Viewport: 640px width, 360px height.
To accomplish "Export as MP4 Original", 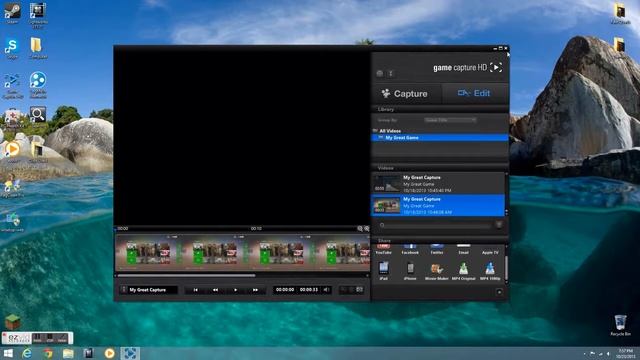I will (x=463, y=271).
